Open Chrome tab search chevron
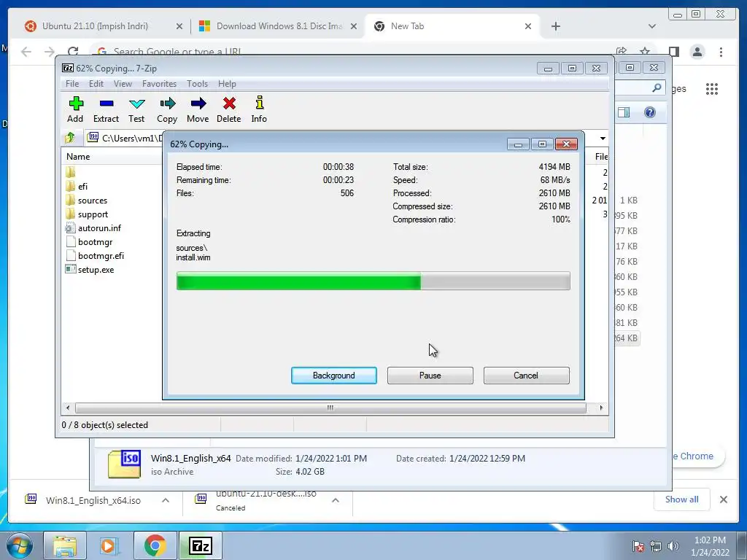747x560 pixels. coord(652,26)
